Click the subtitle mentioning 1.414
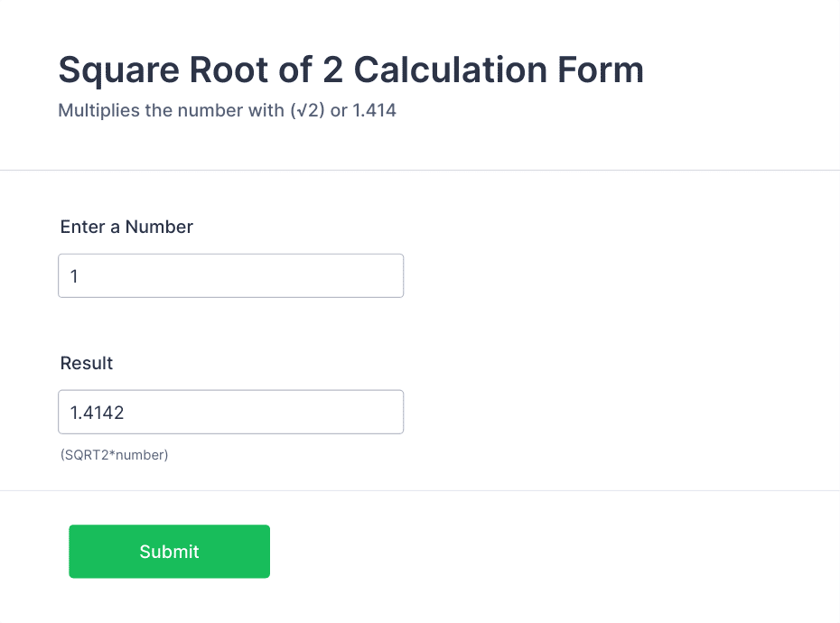This screenshot has width=840, height=623. [228, 110]
